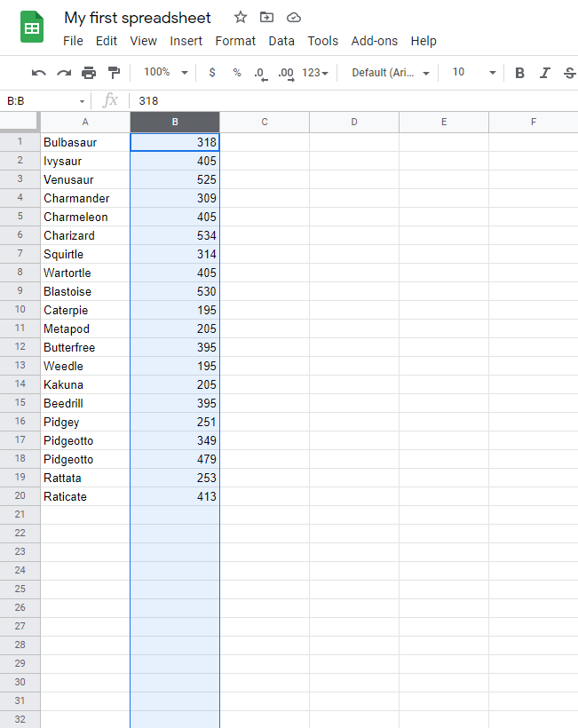This screenshot has height=728, width=578.
Task: Click the decrease decimal places button
Action: point(260,73)
